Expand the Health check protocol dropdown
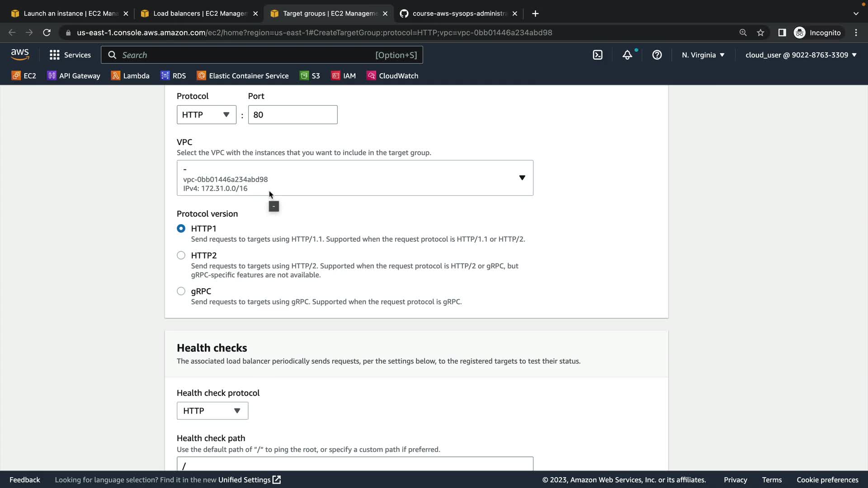 [212, 411]
